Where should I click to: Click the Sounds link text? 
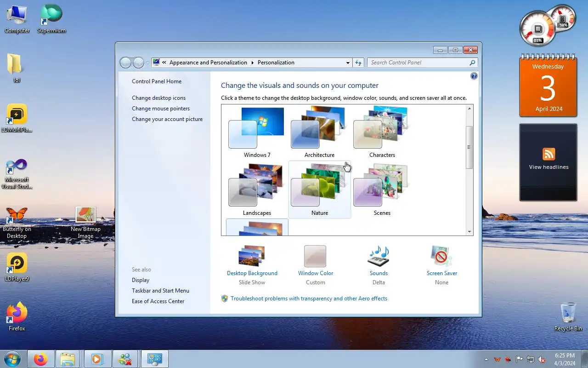pyautogui.click(x=379, y=273)
